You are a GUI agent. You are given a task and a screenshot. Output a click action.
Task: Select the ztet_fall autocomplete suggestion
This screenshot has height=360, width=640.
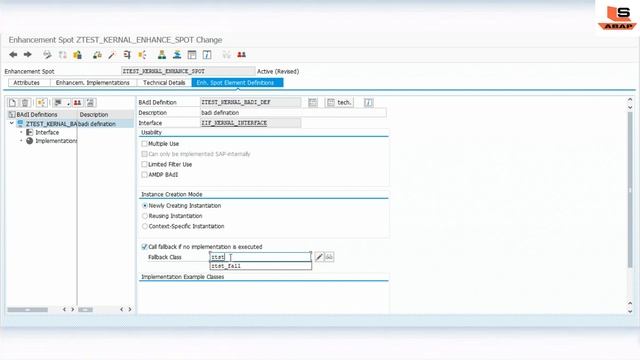pyautogui.click(x=261, y=266)
